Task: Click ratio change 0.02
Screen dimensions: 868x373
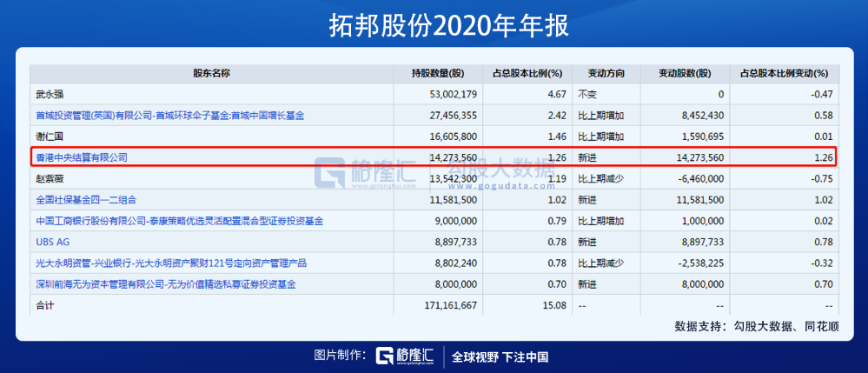Action: [x=824, y=221]
